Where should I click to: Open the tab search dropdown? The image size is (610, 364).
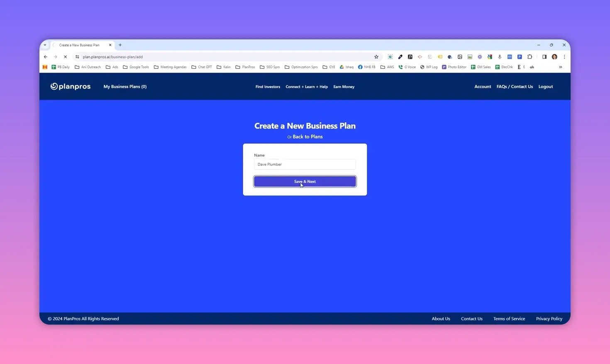(45, 45)
